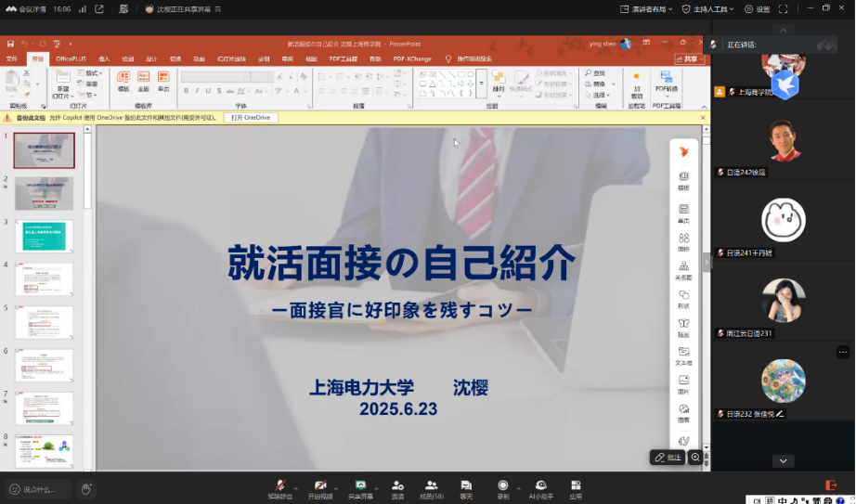Click the Open OneDrive button
Image resolution: width=856 pixels, height=504 pixels.
pyautogui.click(x=250, y=118)
